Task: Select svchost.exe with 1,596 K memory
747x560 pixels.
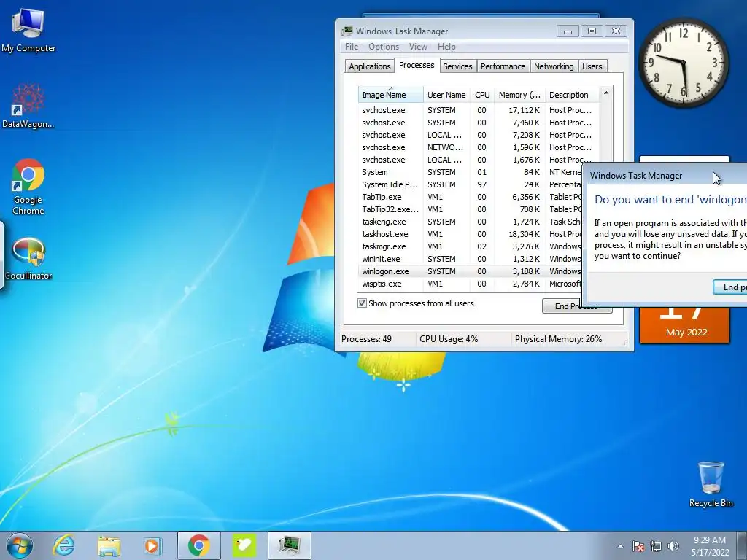Action: pyautogui.click(x=479, y=147)
